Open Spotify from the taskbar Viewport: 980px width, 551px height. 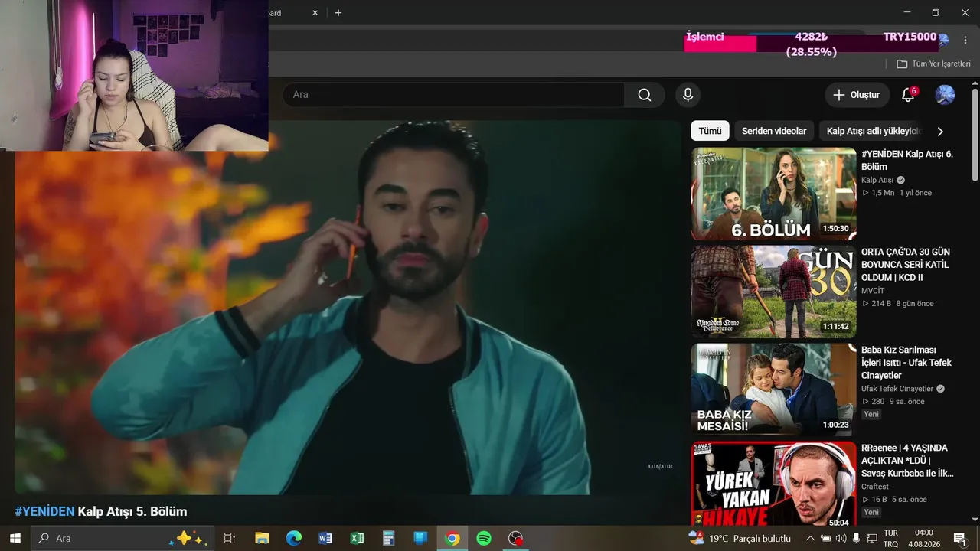point(484,538)
